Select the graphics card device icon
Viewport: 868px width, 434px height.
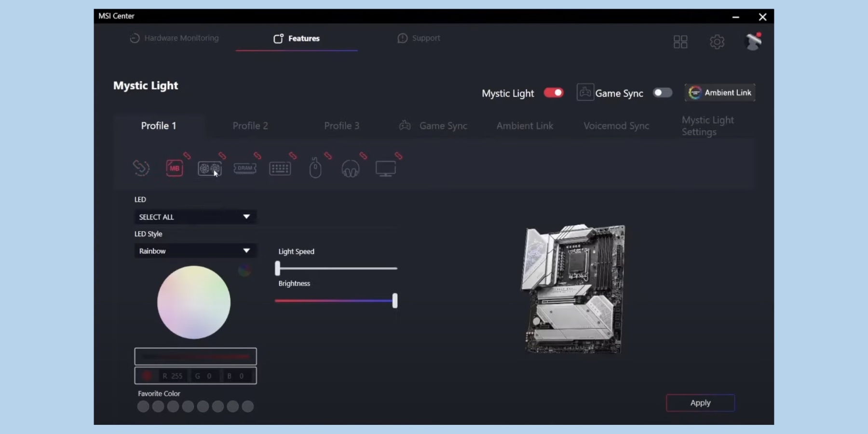(209, 168)
